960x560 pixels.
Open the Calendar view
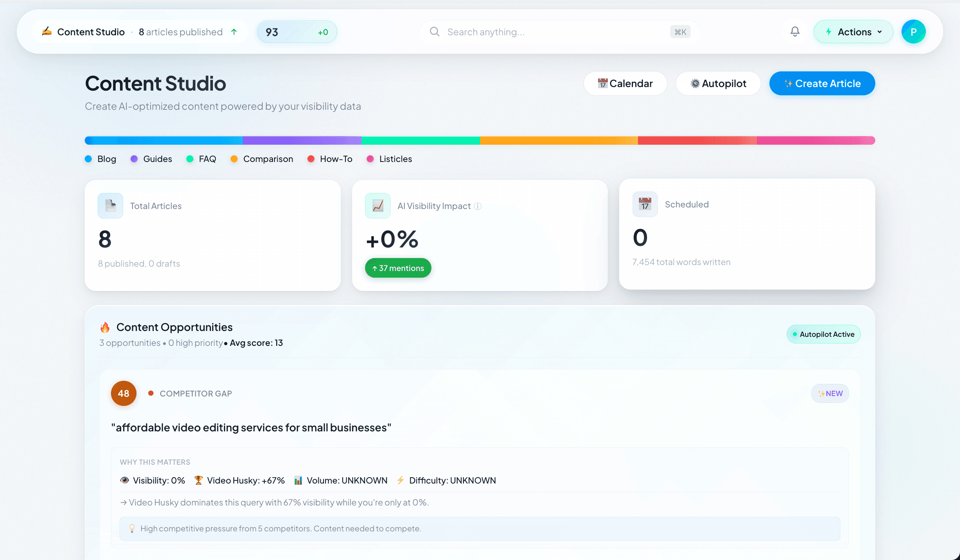point(625,83)
